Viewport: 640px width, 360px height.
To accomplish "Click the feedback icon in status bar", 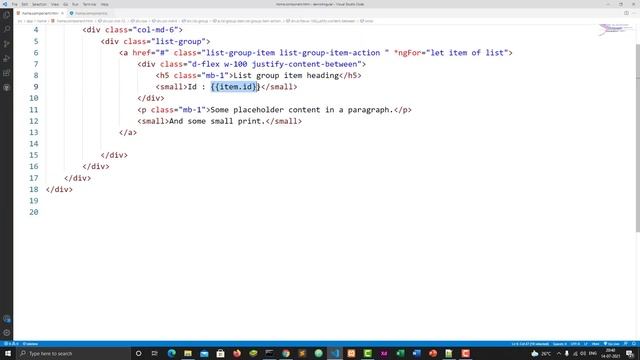I will (626, 344).
